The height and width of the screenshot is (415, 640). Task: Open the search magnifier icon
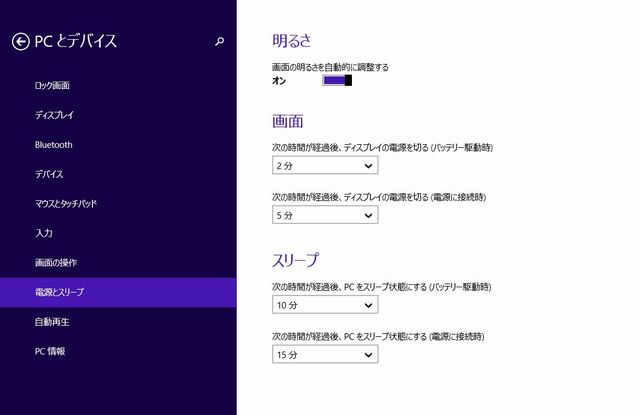[220, 41]
